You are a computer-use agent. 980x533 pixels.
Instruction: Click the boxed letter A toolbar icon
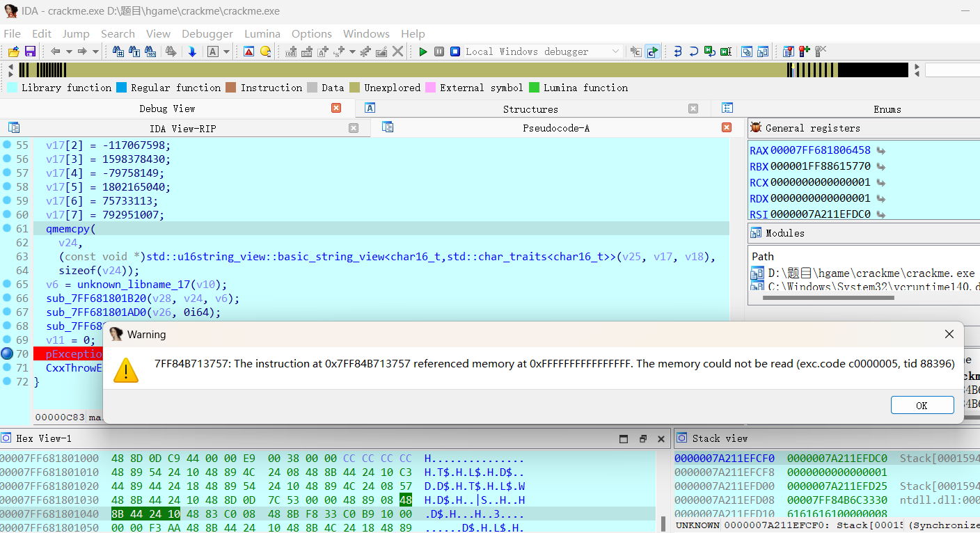coord(213,51)
